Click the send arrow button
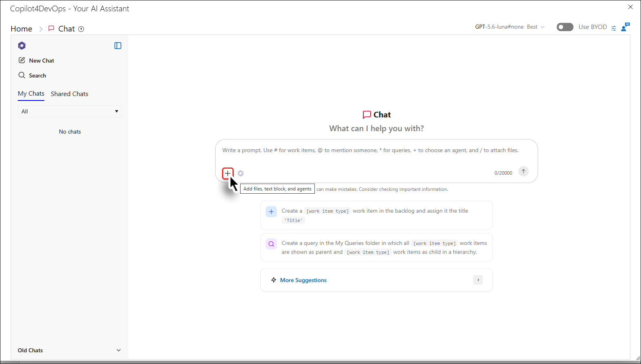641x364 pixels. 524,172
